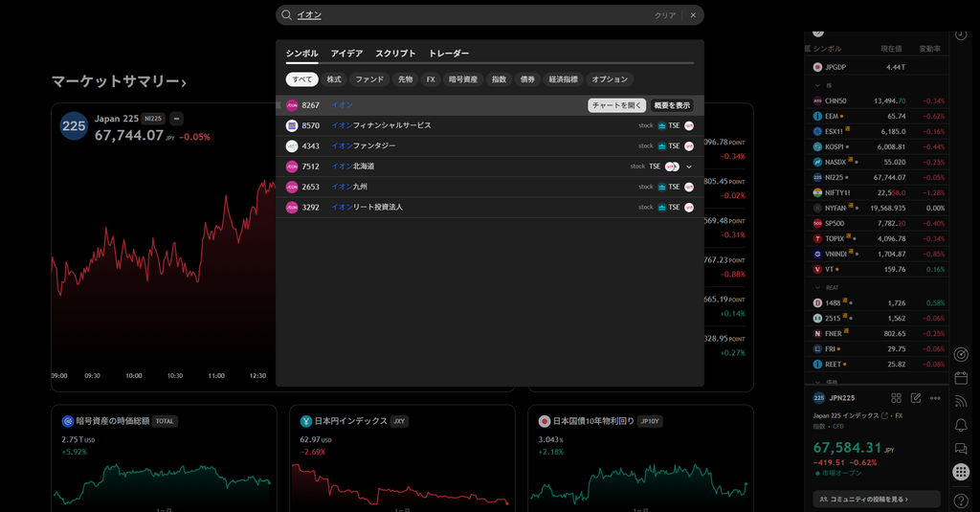
Task: Click the 8570 Aeon Financial Service logo
Action: 292,125
